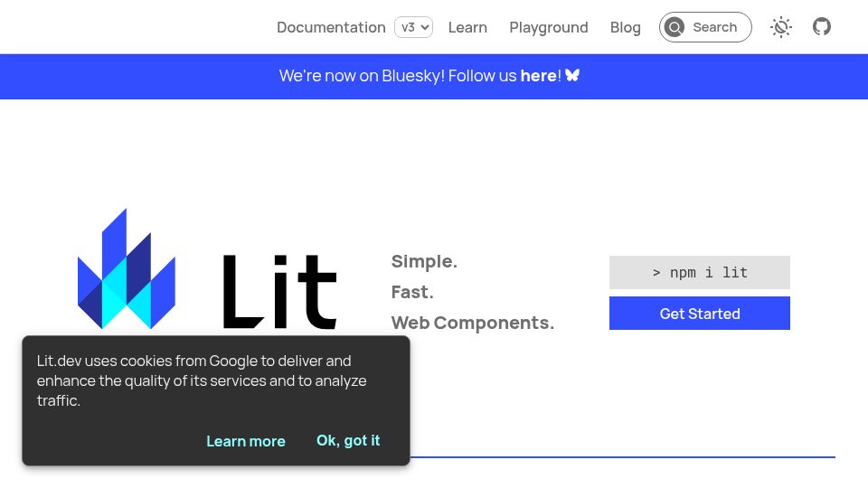Click the 'Lit' wordmark text
Image resolution: width=868 pixels, height=488 pixels.
(279, 291)
